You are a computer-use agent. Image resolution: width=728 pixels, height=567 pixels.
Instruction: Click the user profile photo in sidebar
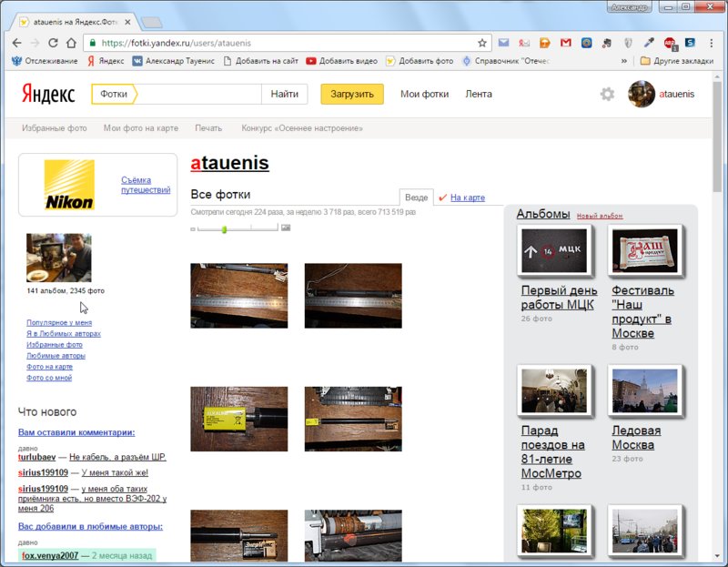click(x=59, y=258)
